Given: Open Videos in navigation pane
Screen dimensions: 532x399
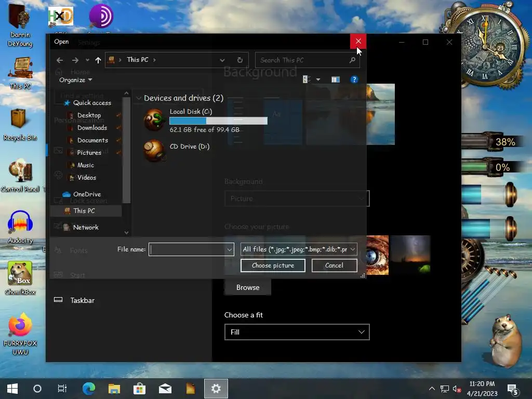Looking at the screenshot, I should click(x=87, y=178).
